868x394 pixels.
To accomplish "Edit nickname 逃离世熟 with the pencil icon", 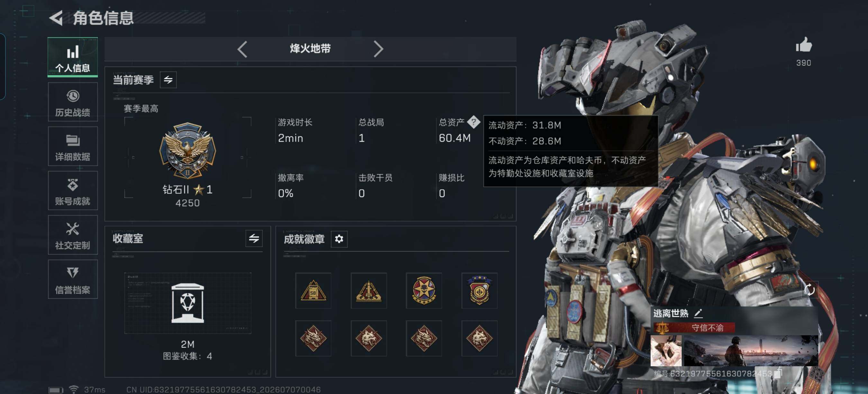I will click(698, 314).
